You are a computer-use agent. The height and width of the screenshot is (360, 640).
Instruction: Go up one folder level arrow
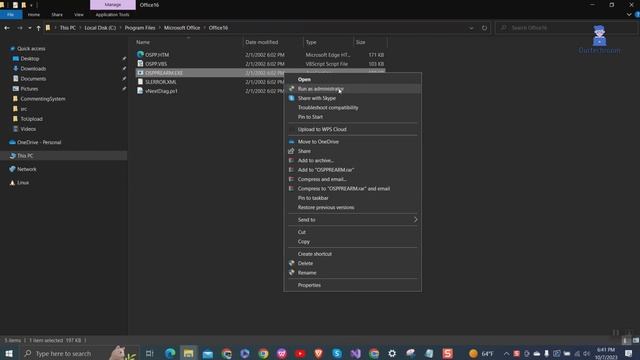[x=38, y=28]
